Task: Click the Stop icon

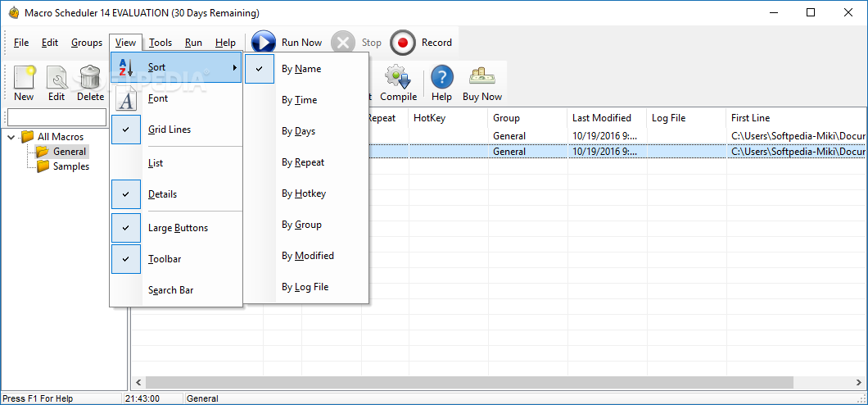Action: coord(343,43)
